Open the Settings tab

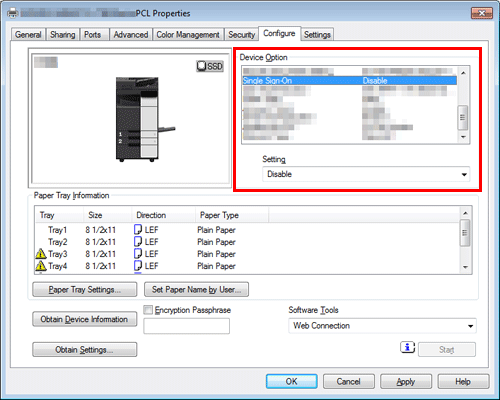click(317, 34)
